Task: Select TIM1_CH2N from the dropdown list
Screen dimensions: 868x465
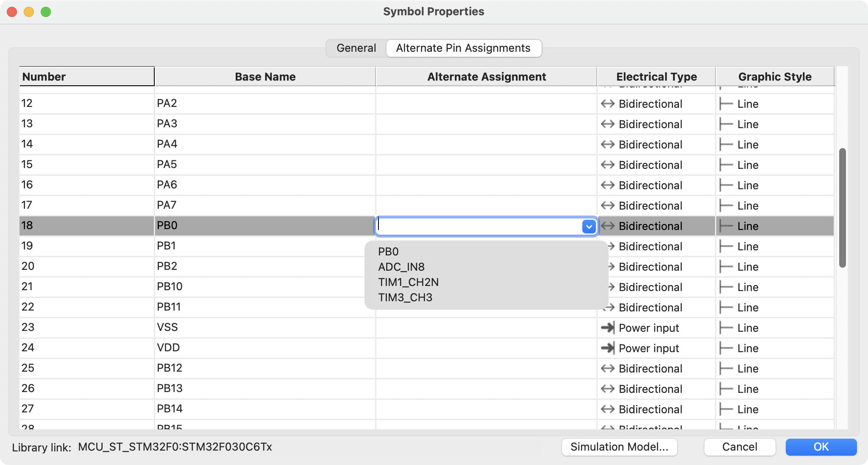Action: 408,282
